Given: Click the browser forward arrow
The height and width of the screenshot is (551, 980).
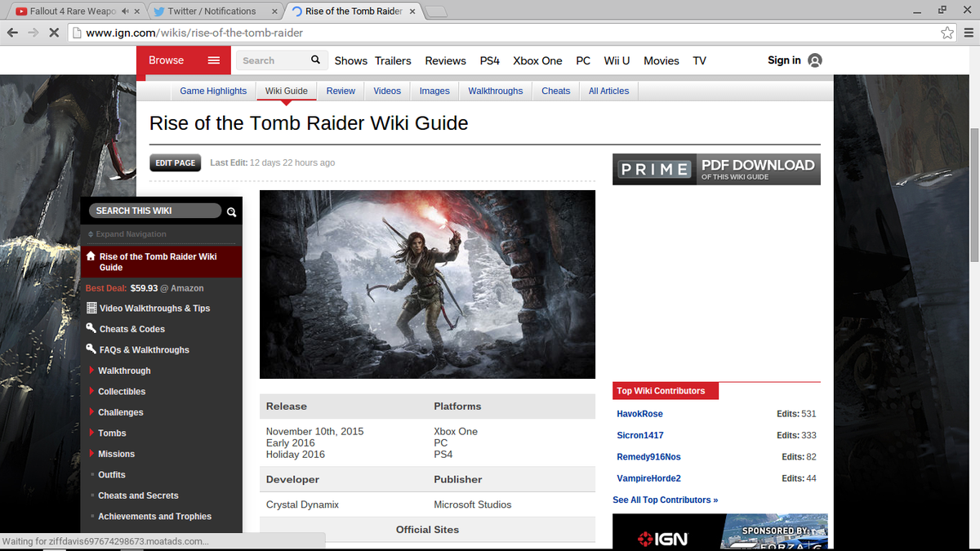Looking at the screenshot, I should [33, 33].
